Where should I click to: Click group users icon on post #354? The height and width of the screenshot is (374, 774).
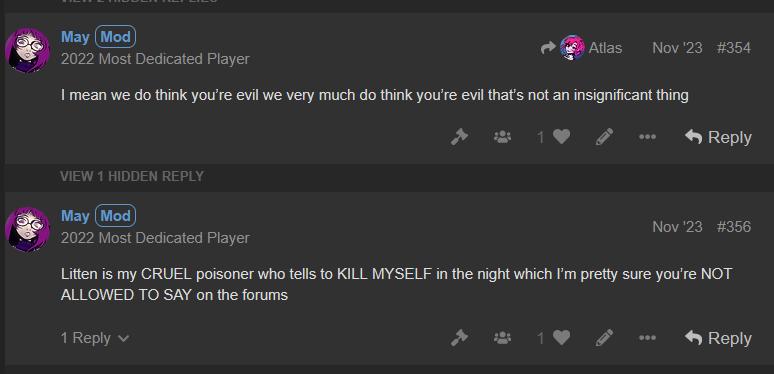coord(503,137)
